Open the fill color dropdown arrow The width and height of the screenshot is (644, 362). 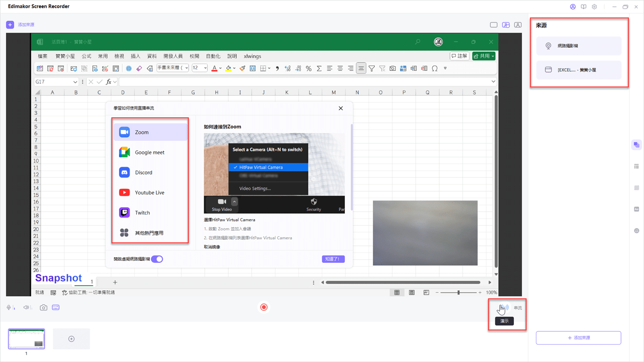tap(234, 68)
